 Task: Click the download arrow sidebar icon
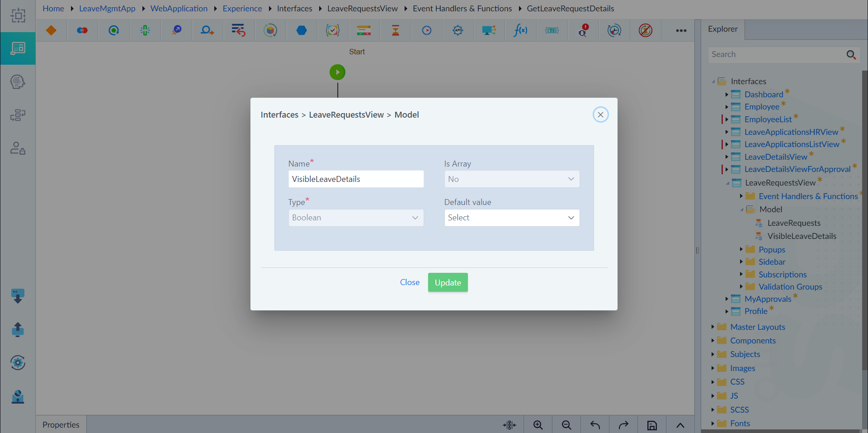coord(18,296)
